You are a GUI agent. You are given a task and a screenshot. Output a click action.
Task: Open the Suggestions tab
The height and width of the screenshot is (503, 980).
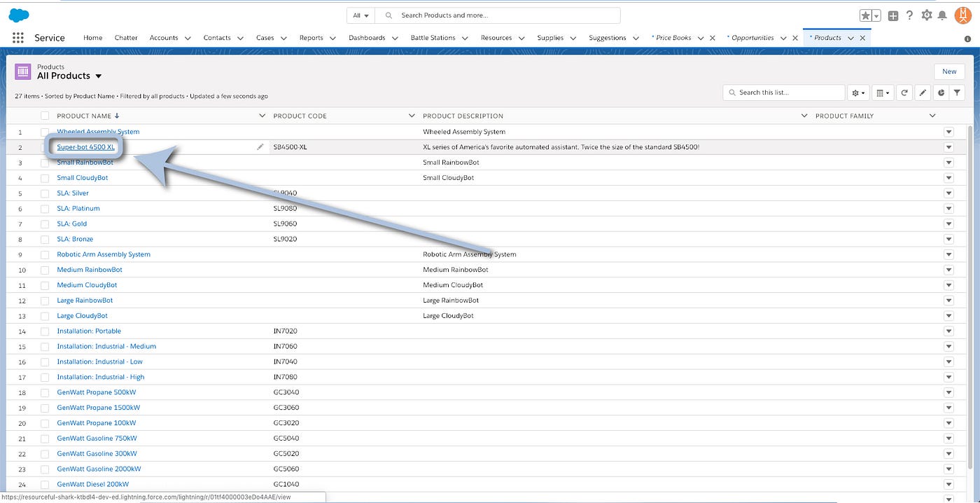(608, 38)
